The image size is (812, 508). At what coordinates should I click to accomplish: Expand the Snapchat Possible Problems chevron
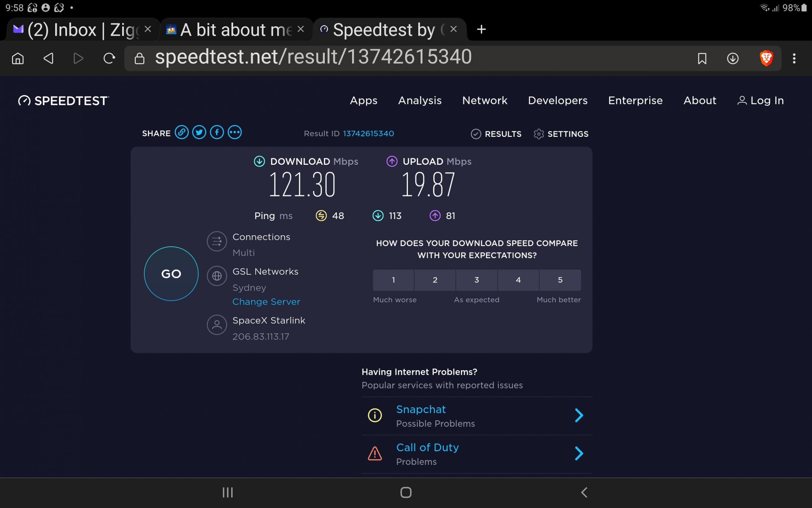click(579, 416)
